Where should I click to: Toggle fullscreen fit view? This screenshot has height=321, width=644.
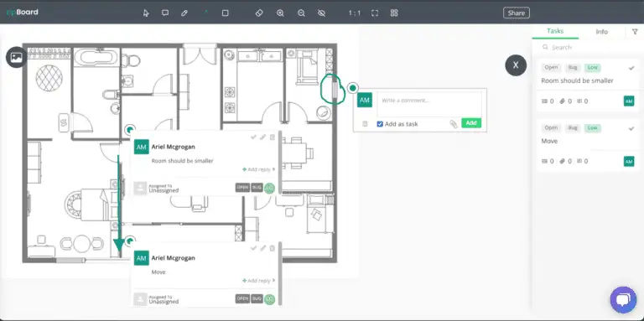[x=375, y=13]
